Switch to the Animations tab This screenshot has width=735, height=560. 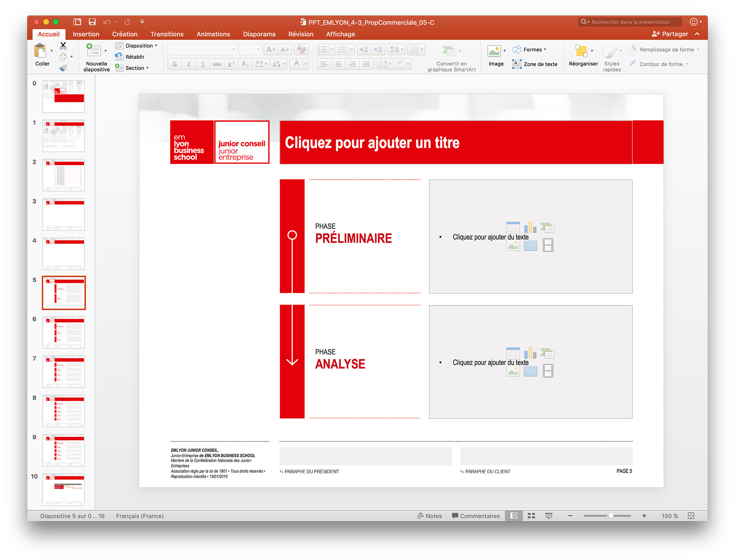[x=213, y=34]
